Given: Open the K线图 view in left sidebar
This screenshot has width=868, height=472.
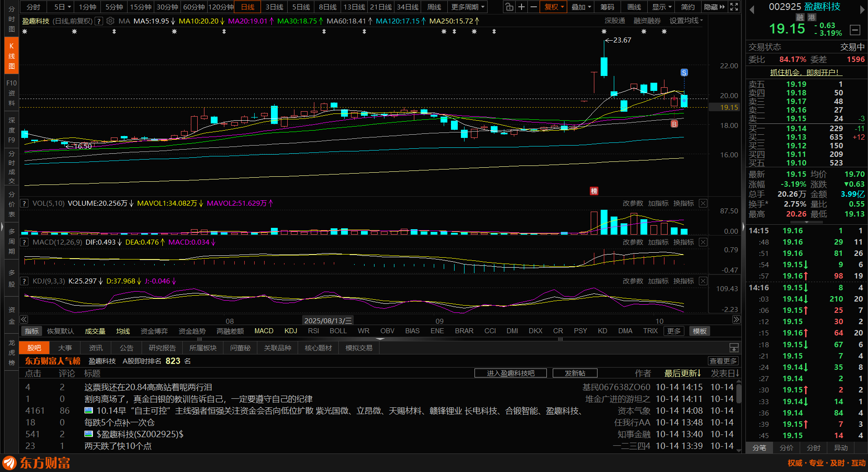Looking at the screenshot, I should click(x=11, y=56).
